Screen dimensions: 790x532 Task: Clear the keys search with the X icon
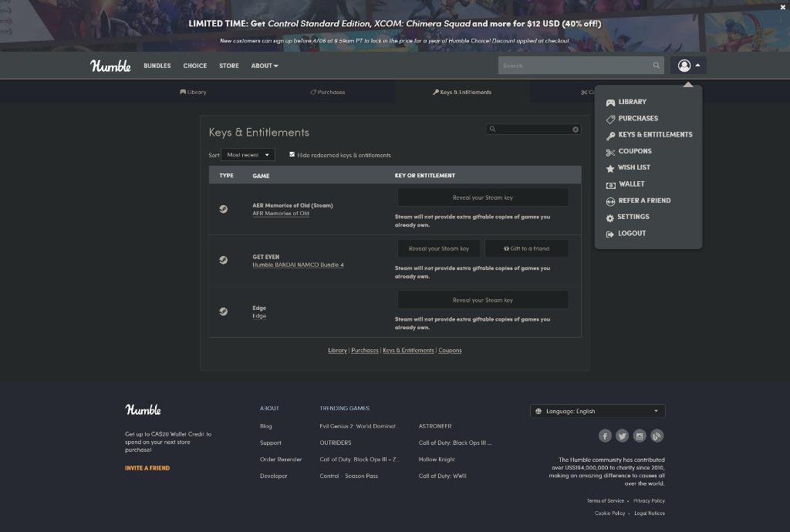[x=576, y=130]
